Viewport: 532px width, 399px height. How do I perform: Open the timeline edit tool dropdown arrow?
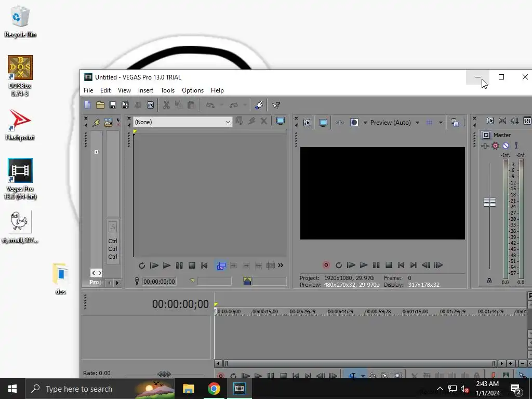[x=363, y=376]
